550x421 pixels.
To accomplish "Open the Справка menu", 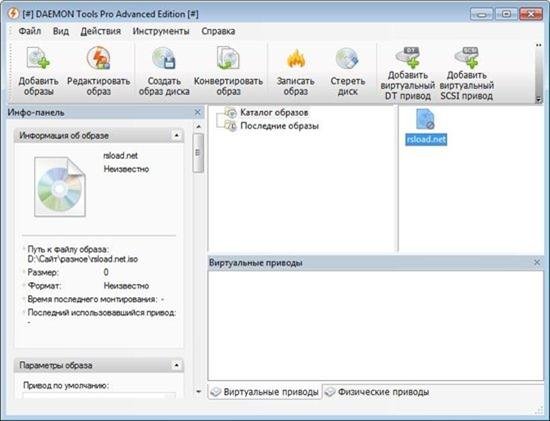I will (218, 31).
